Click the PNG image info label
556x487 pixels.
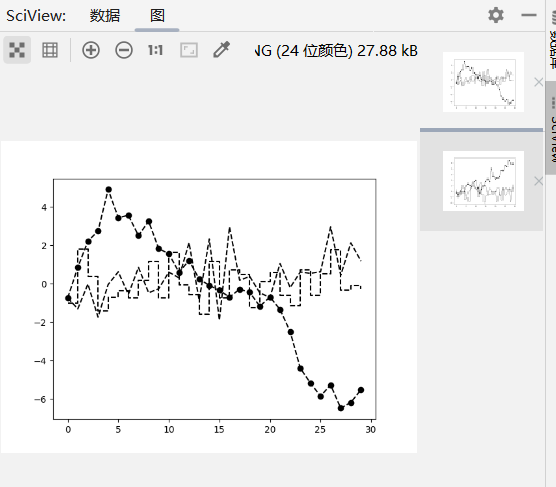pyautogui.click(x=336, y=51)
